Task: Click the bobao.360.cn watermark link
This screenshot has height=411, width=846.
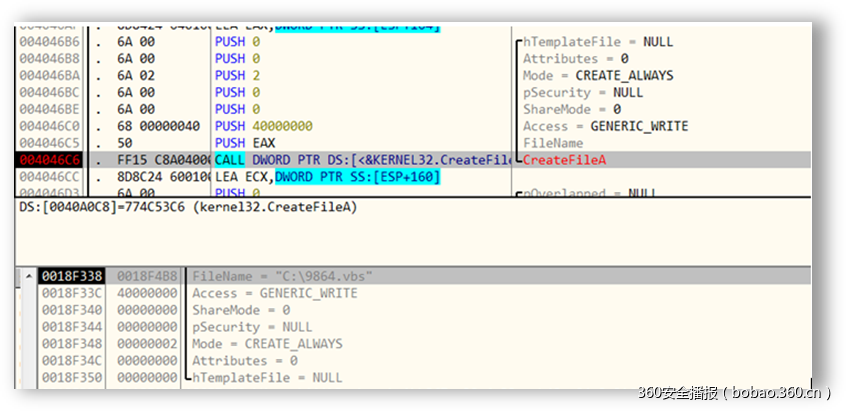Action: pos(740,392)
